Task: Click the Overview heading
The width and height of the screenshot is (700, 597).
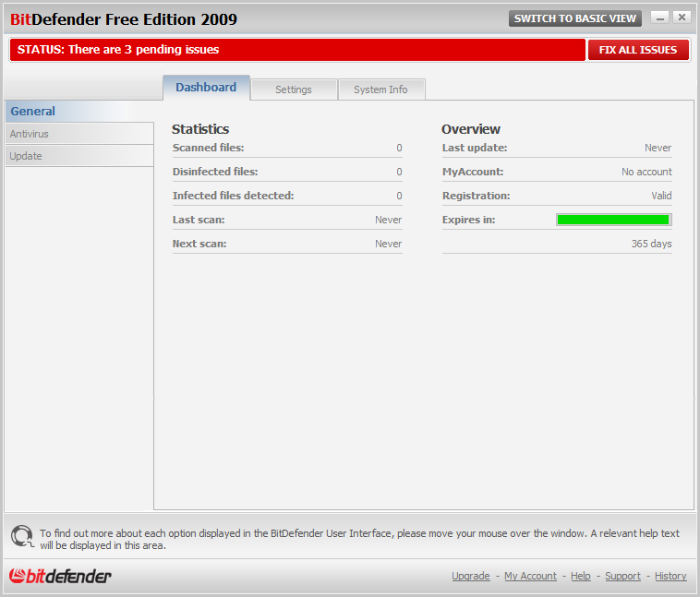Action: pyautogui.click(x=471, y=129)
